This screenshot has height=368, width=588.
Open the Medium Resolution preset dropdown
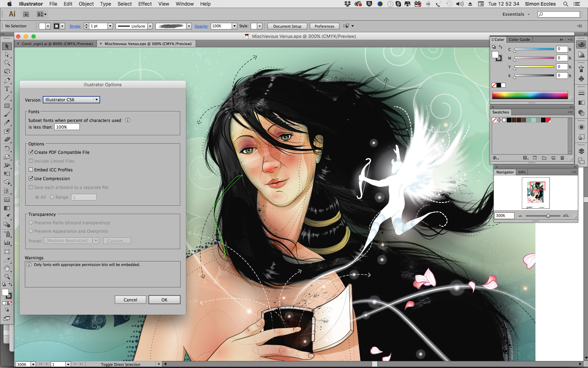[71, 241]
